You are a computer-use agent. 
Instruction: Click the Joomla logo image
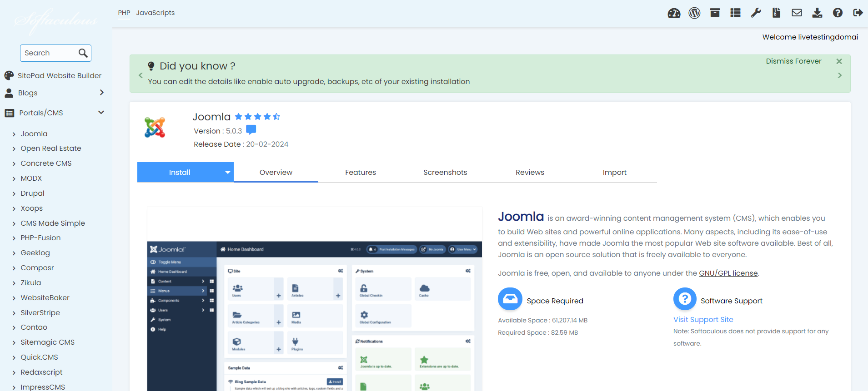point(155,128)
